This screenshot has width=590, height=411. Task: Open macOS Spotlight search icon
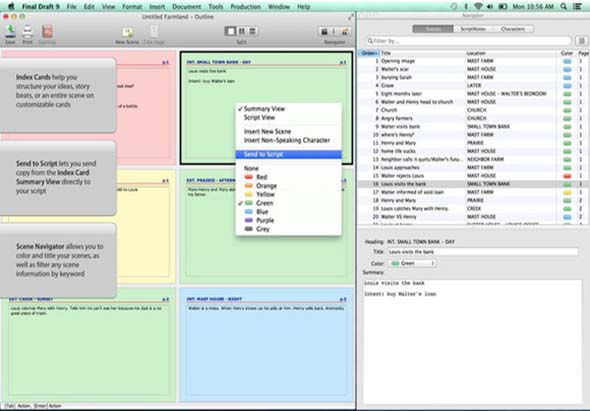[x=564, y=6]
